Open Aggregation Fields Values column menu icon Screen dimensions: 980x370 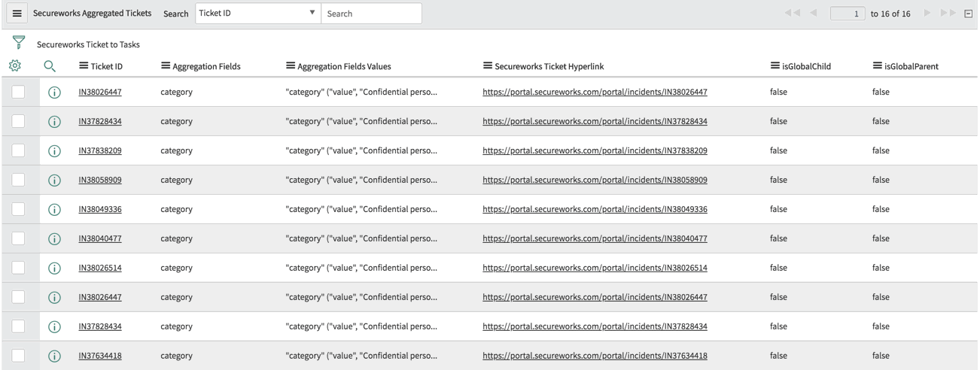[x=291, y=66]
